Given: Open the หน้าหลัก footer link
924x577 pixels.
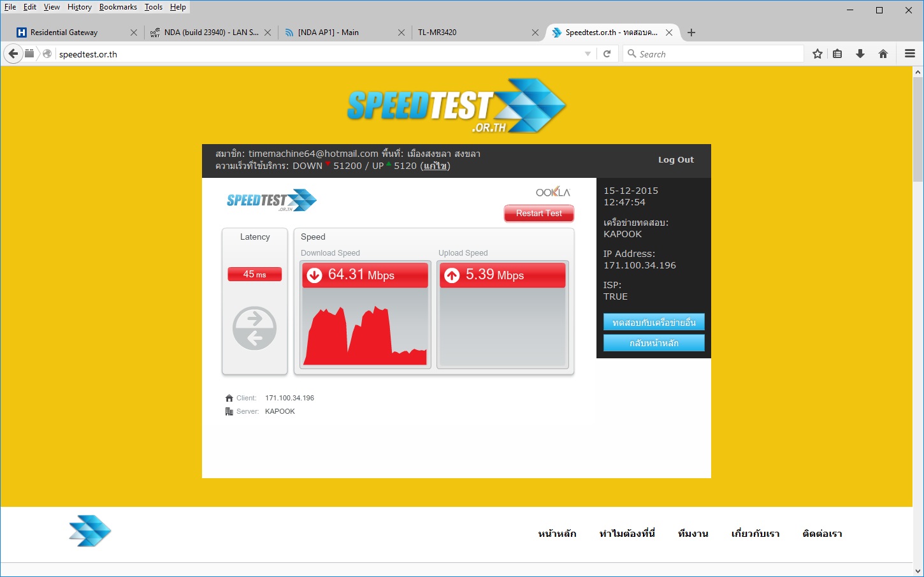Looking at the screenshot, I should [x=557, y=534].
